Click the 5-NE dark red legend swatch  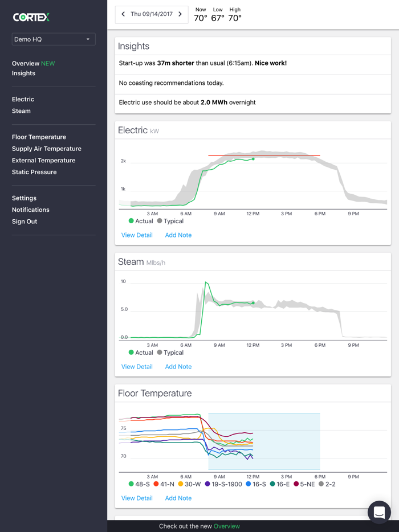tap(296, 484)
